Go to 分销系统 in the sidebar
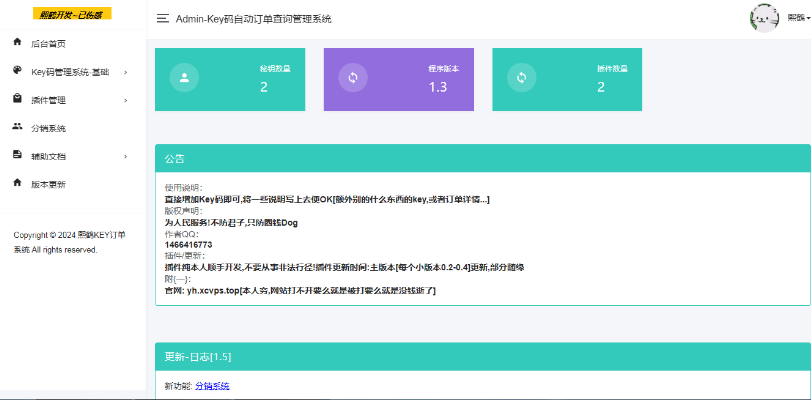Viewport: 811px width, 404px height. pyautogui.click(x=73, y=128)
